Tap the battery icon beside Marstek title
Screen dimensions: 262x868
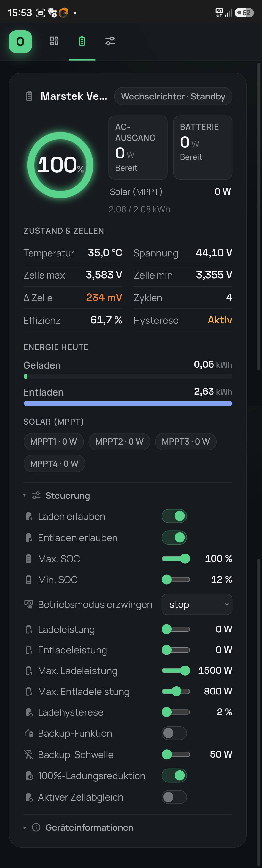coord(29,96)
